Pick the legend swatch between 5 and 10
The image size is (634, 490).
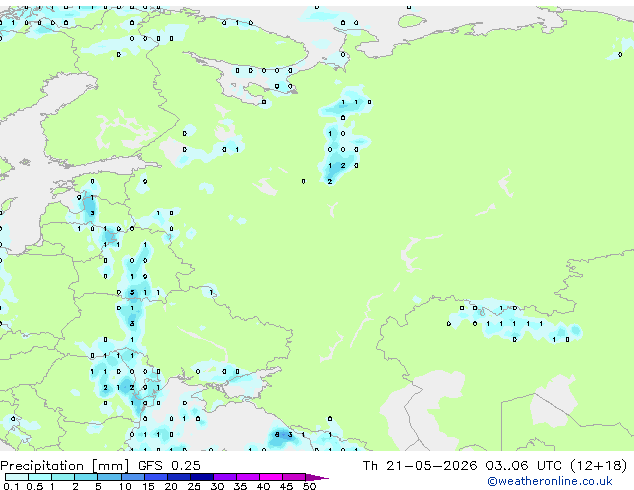pyautogui.click(x=109, y=477)
